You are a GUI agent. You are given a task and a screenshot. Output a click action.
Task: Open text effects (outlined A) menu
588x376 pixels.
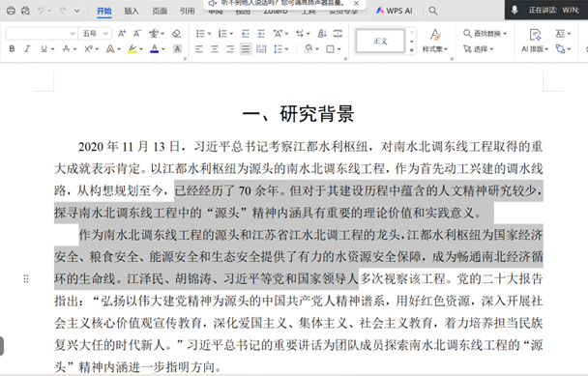click(x=110, y=48)
